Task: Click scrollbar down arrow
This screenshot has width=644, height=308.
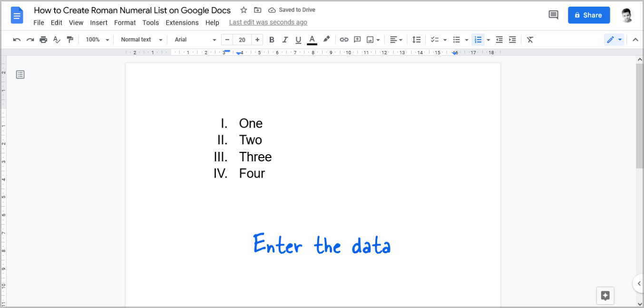Action: (x=639, y=303)
